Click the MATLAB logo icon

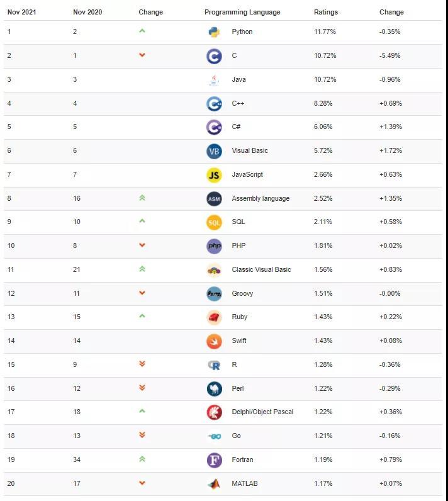(214, 484)
